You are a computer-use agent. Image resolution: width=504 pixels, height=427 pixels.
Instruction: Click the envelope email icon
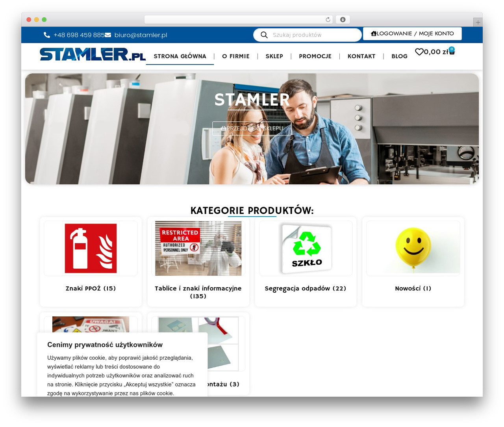coord(108,35)
